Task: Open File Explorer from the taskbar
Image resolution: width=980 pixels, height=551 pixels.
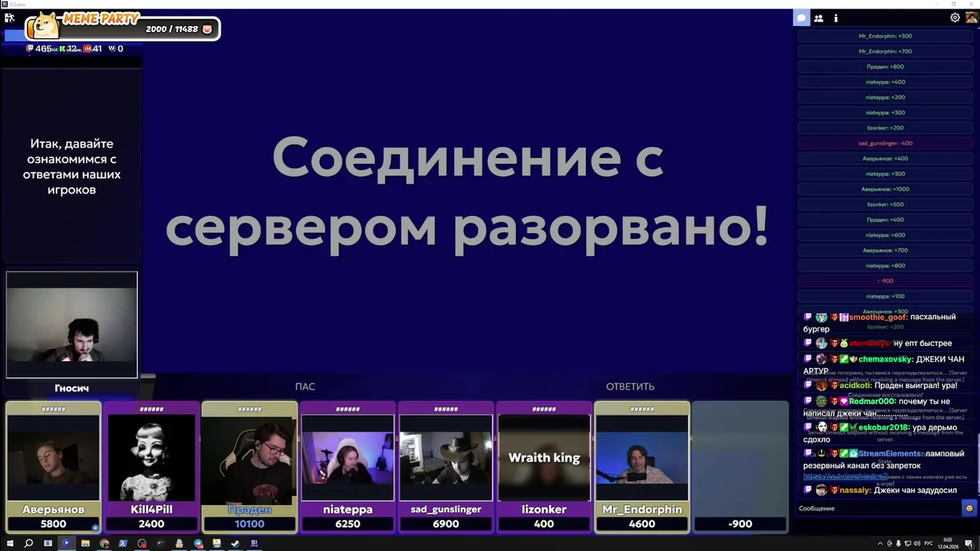Action: (x=85, y=543)
